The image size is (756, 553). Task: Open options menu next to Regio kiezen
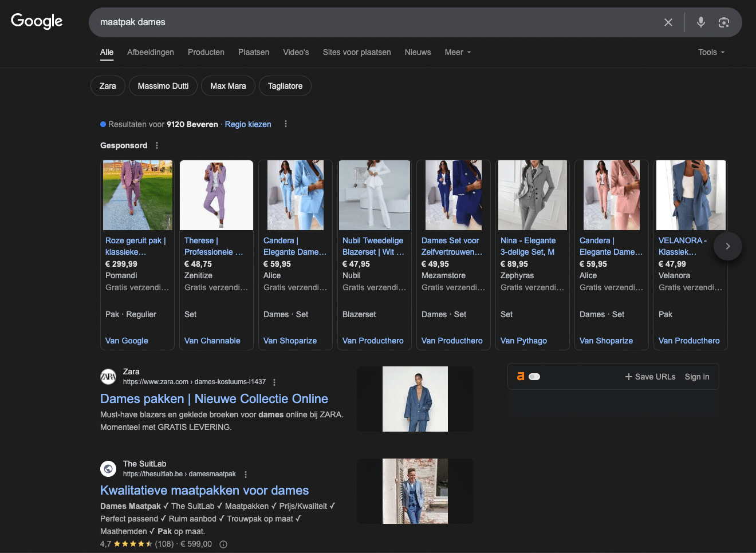286,124
